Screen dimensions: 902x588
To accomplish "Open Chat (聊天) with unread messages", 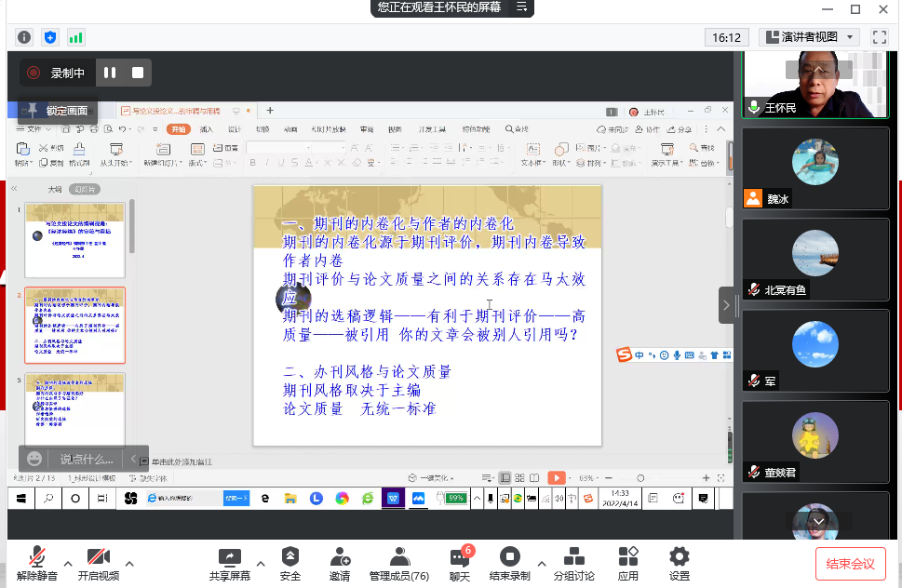I will (460, 564).
